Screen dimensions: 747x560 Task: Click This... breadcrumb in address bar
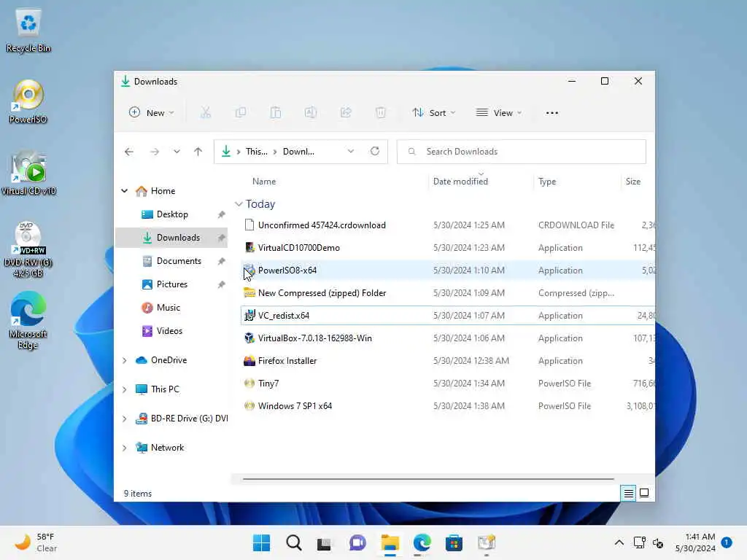pos(256,152)
